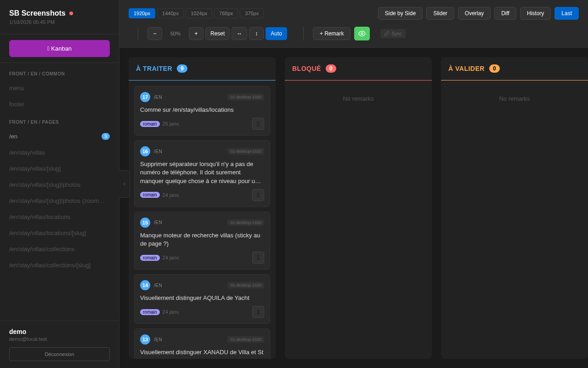Toggle the Sync link option
Image resolution: width=588 pixels, height=368 pixels.
coord(393,34)
